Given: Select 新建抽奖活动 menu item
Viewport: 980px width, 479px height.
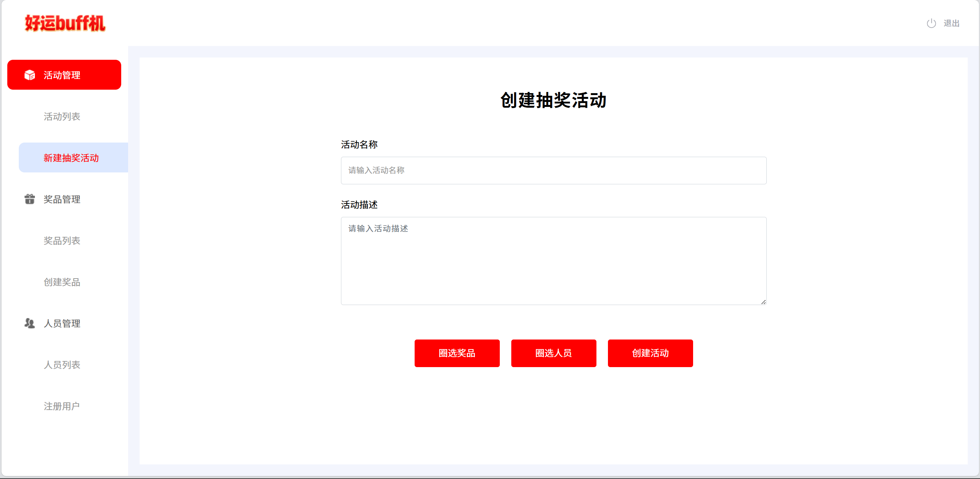Looking at the screenshot, I should (x=71, y=158).
